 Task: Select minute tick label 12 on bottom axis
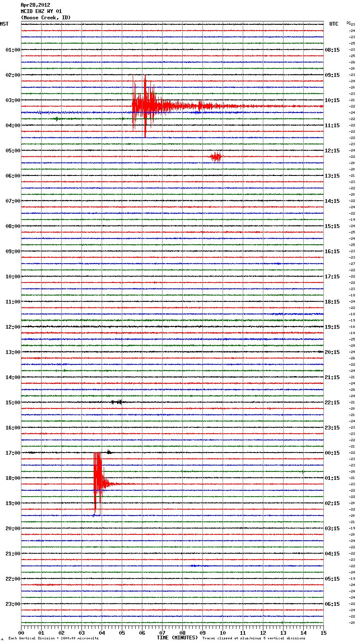[x=263, y=633]
